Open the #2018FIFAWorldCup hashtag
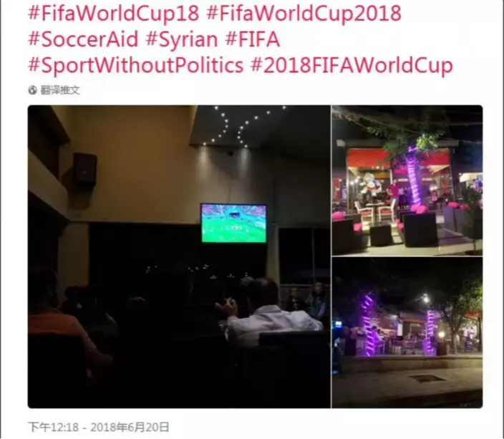The image size is (504, 439). (x=352, y=65)
